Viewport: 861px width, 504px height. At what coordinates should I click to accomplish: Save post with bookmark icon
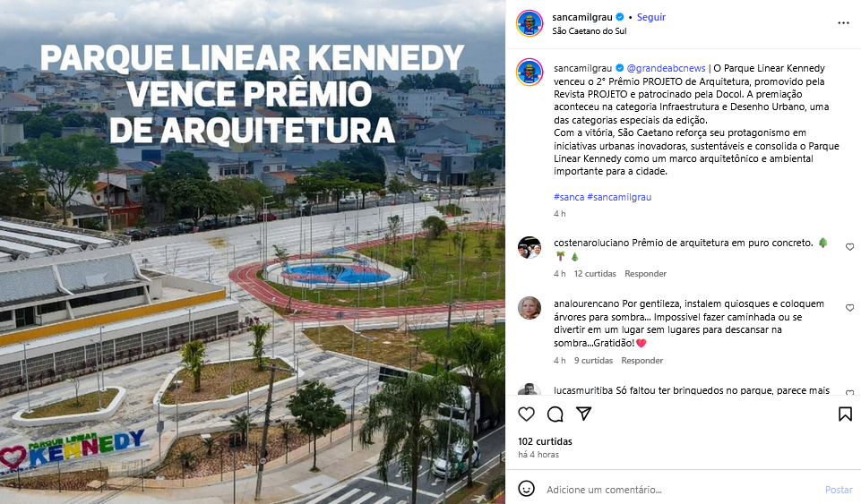click(845, 414)
